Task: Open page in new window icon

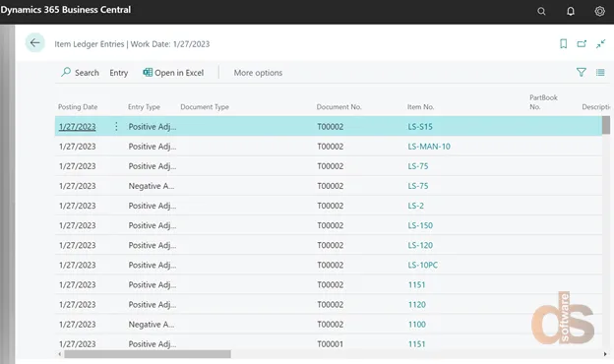Action: (x=582, y=43)
